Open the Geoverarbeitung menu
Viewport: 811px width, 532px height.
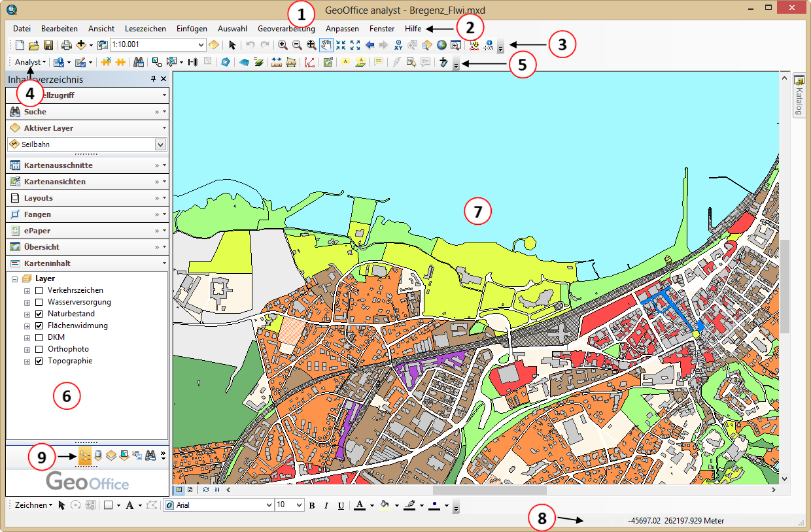click(286, 29)
